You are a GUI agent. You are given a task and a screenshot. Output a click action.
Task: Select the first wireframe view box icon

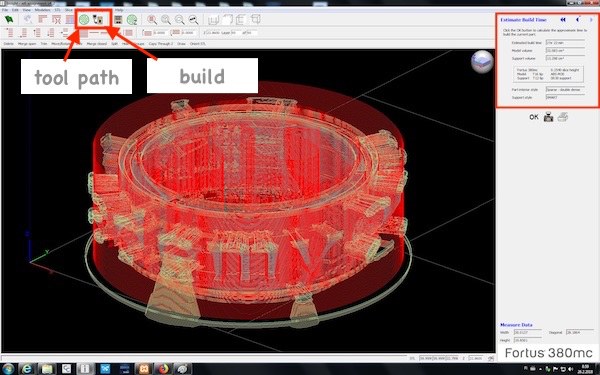click(213, 20)
